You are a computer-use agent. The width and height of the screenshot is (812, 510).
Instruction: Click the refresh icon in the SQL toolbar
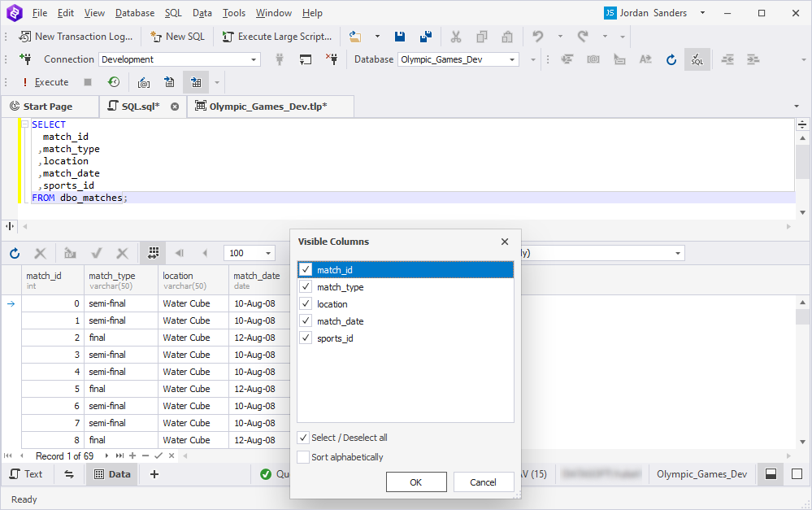[x=671, y=59]
